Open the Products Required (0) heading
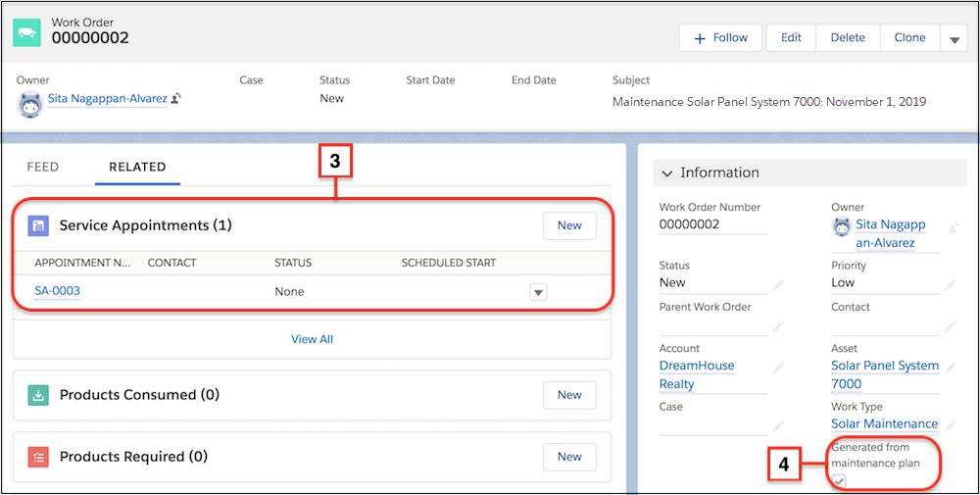This screenshot has width=980, height=495. [133, 457]
